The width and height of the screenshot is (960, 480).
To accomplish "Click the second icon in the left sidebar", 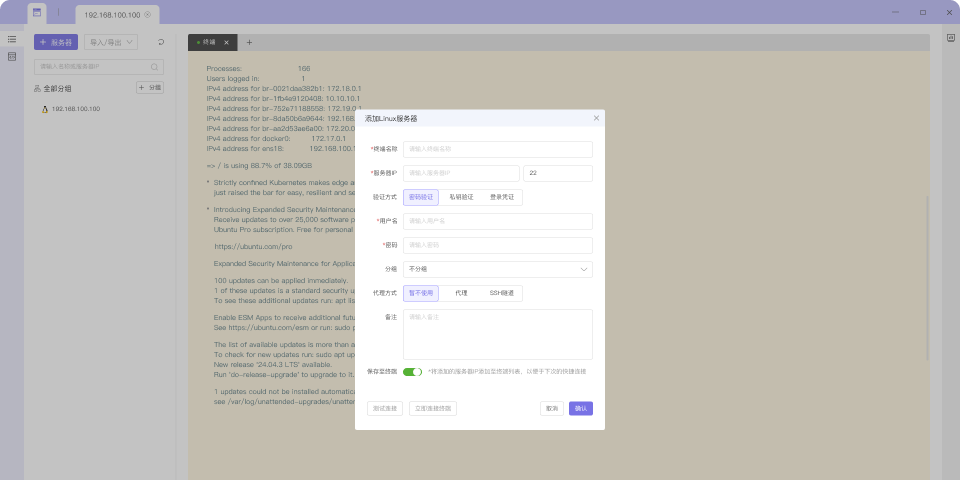I will pyautogui.click(x=12, y=57).
